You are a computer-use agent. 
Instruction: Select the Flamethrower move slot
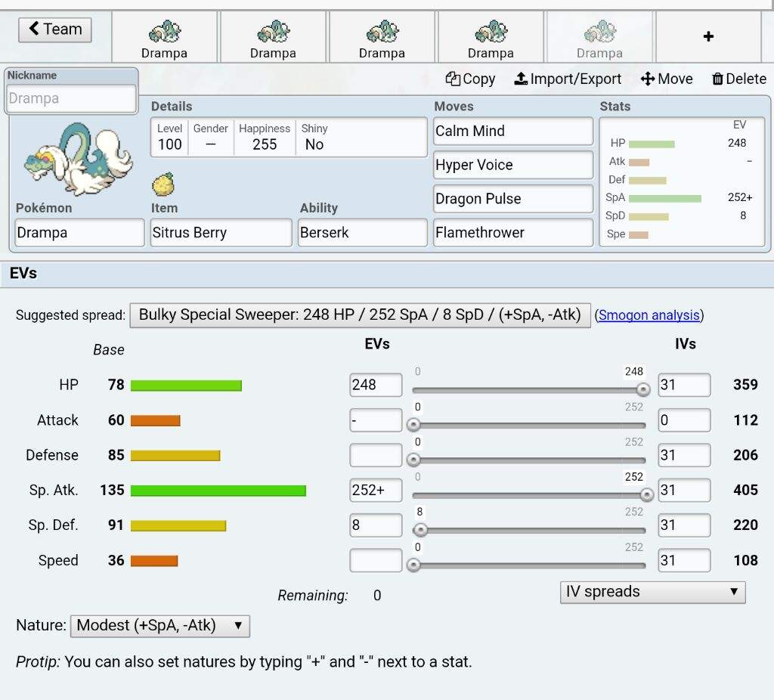(x=513, y=233)
